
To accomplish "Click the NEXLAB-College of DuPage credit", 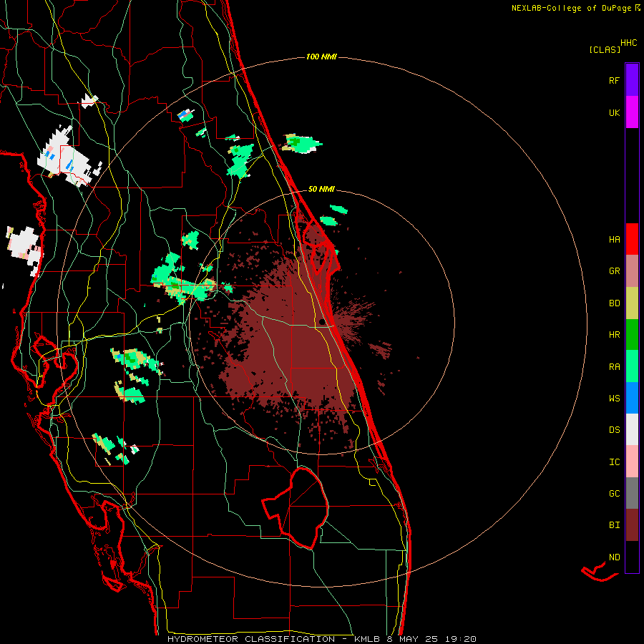I will (571, 8).
